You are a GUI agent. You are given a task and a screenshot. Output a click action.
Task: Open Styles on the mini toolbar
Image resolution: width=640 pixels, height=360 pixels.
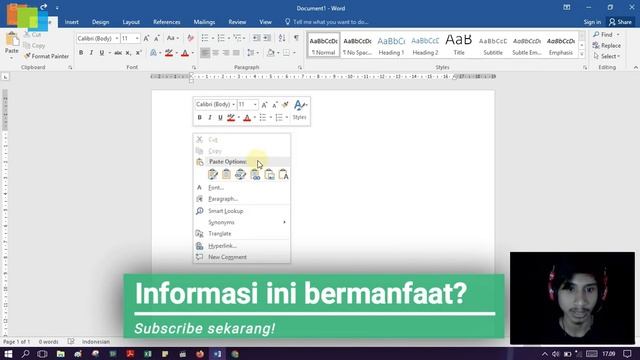(299, 110)
